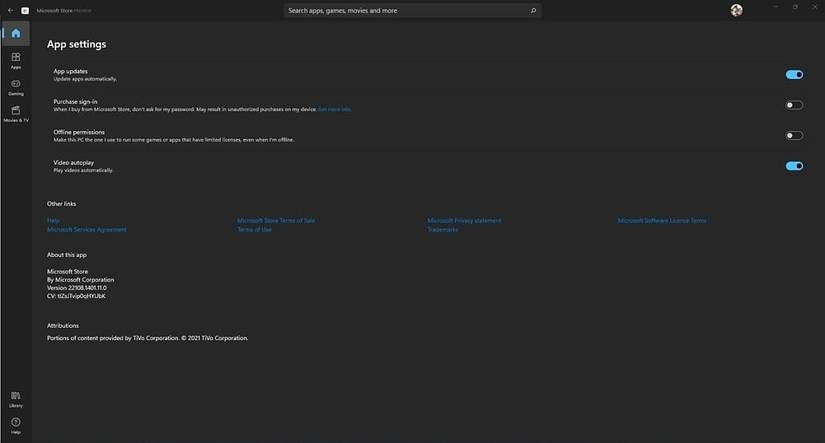Open the 'Get more info' link

pyautogui.click(x=334, y=109)
